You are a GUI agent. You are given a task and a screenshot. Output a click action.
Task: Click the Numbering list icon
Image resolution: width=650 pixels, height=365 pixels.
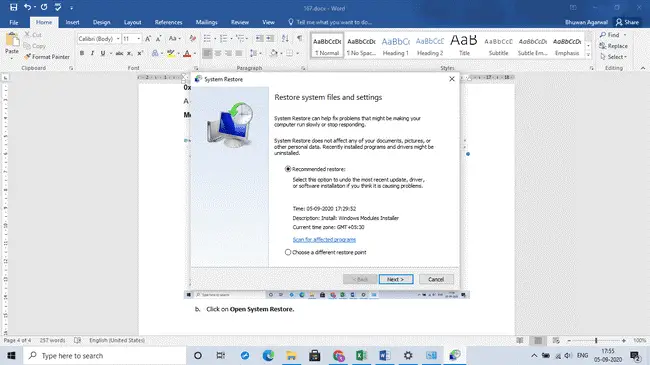click(x=223, y=39)
